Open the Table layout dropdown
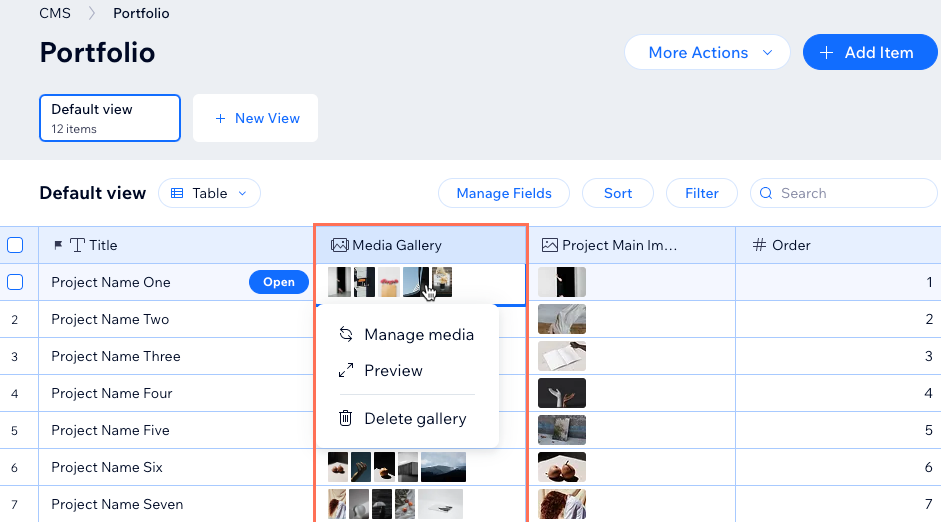 pyautogui.click(x=209, y=193)
